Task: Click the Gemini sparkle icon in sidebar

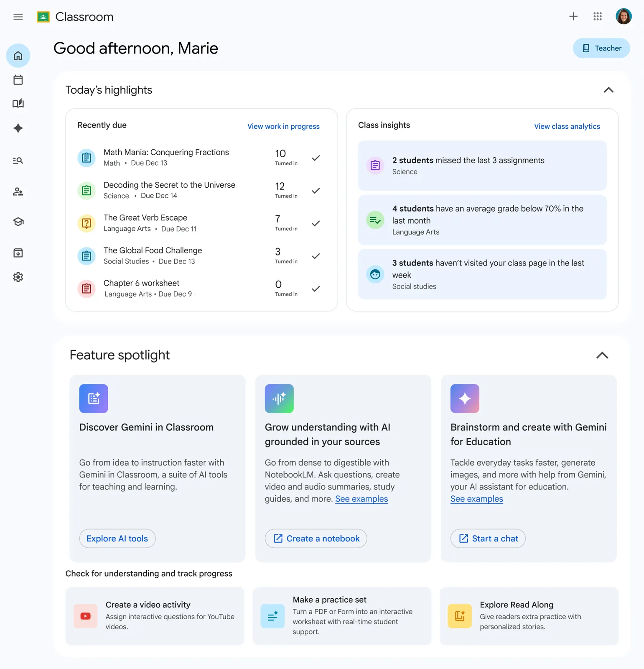Action: click(x=18, y=128)
